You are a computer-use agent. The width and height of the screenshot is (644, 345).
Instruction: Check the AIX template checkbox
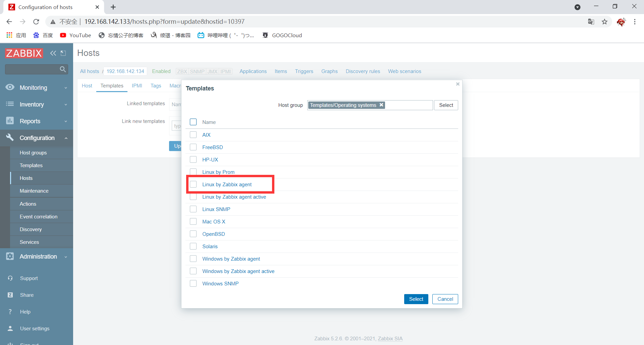click(193, 135)
